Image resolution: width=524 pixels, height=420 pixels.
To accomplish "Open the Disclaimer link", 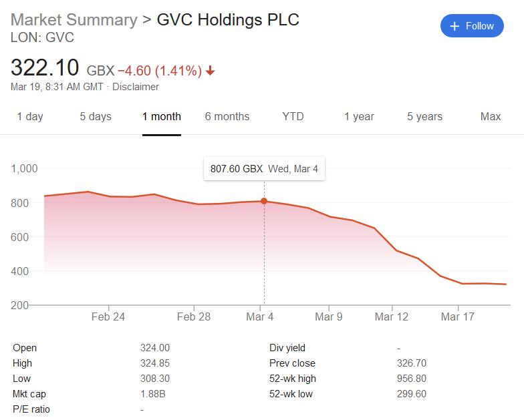I will click(136, 87).
